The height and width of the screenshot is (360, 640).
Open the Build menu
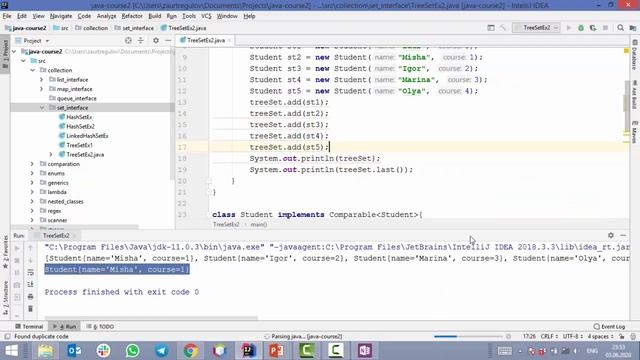pyautogui.click(x=154, y=16)
